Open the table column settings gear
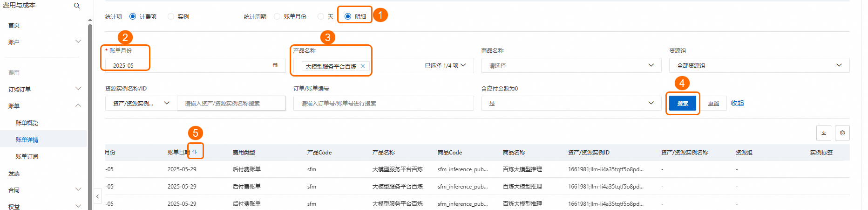 (842, 133)
